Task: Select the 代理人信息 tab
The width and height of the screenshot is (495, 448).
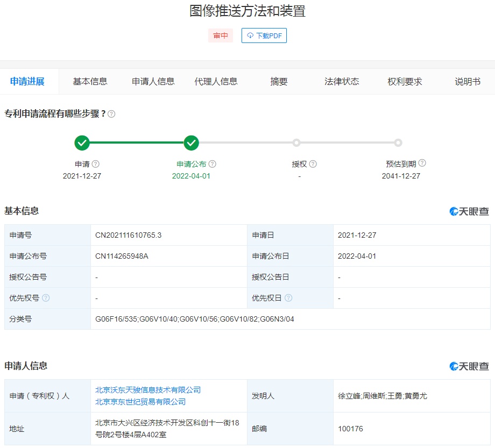Action: pos(216,81)
